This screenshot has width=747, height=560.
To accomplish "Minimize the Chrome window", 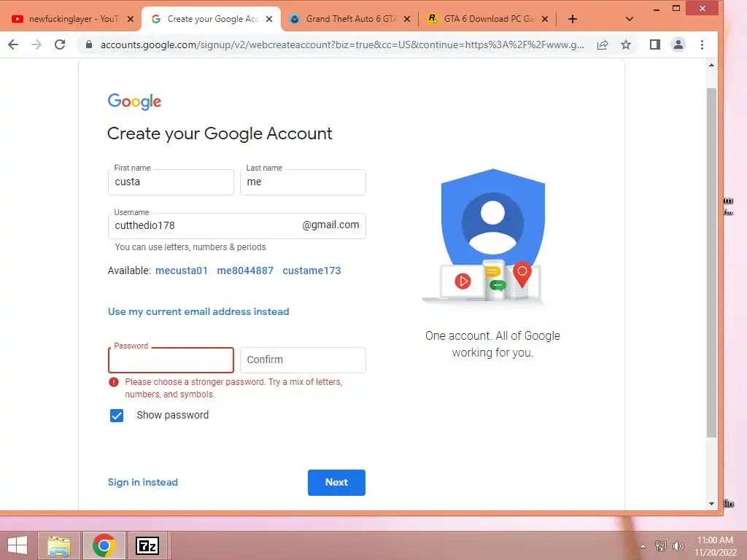I will tap(657, 9).
